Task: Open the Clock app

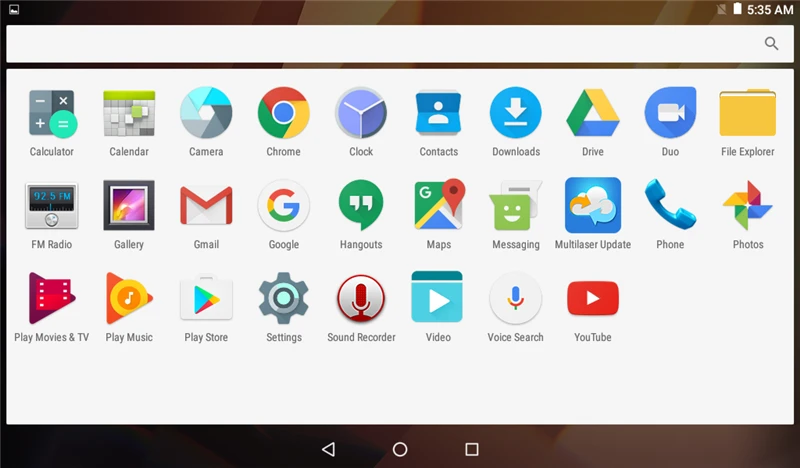Action: (x=361, y=113)
